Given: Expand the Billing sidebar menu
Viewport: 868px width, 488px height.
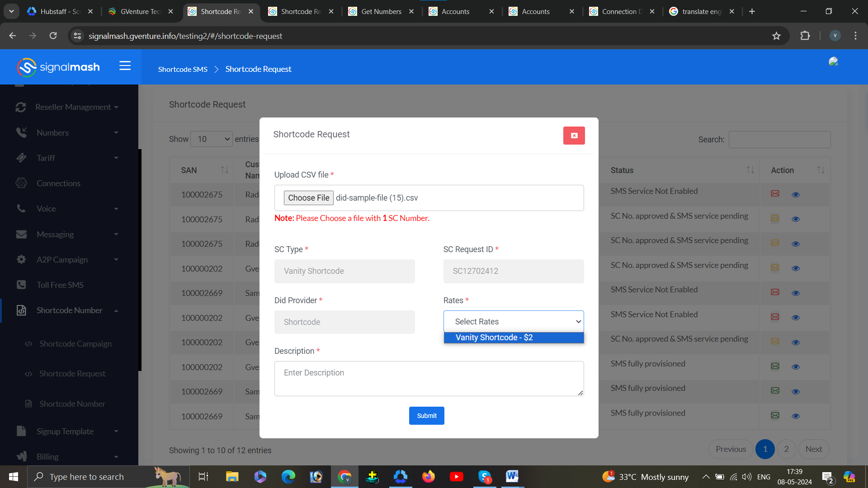Looking at the screenshot, I should [69, 457].
